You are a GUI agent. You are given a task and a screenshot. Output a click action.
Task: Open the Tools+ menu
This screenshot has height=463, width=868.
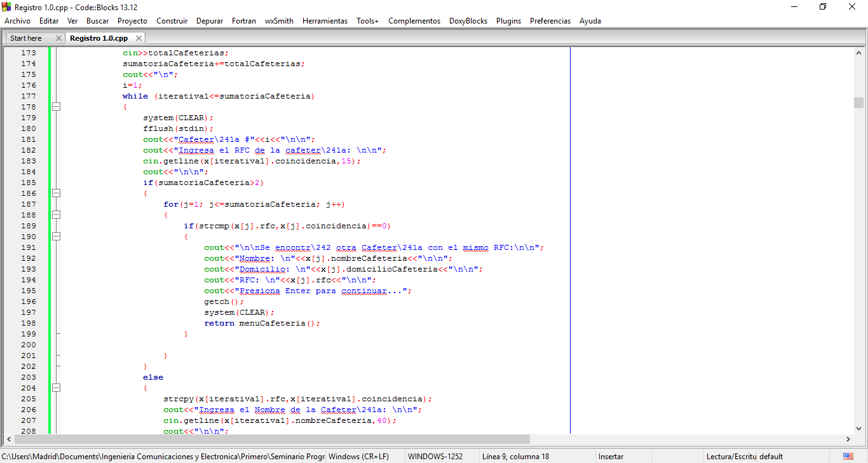(x=367, y=21)
